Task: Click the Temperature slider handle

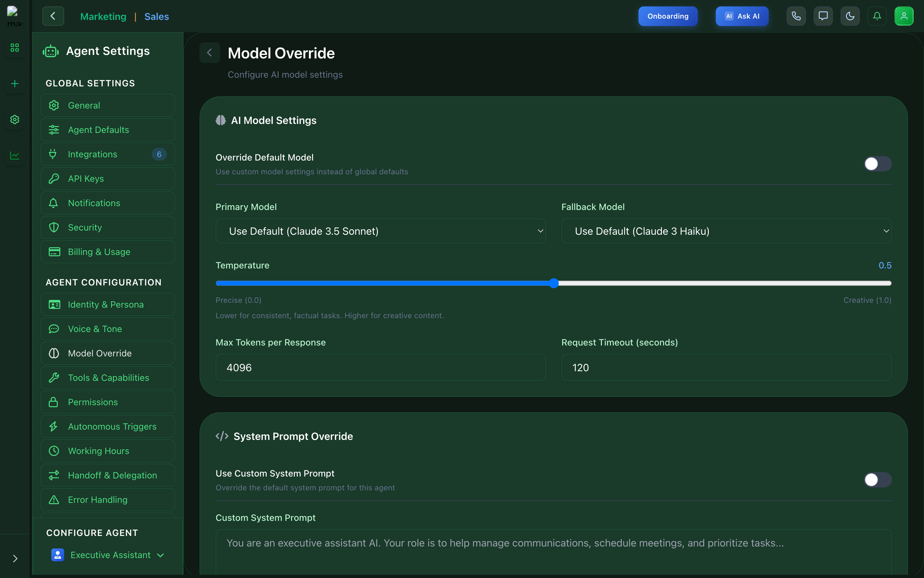Action: tap(554, 283)
